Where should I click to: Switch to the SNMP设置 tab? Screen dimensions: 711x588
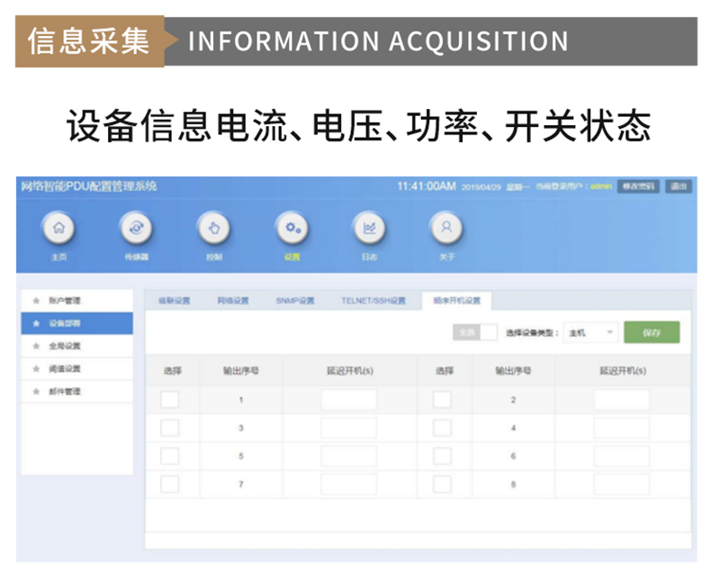point(295,301)
